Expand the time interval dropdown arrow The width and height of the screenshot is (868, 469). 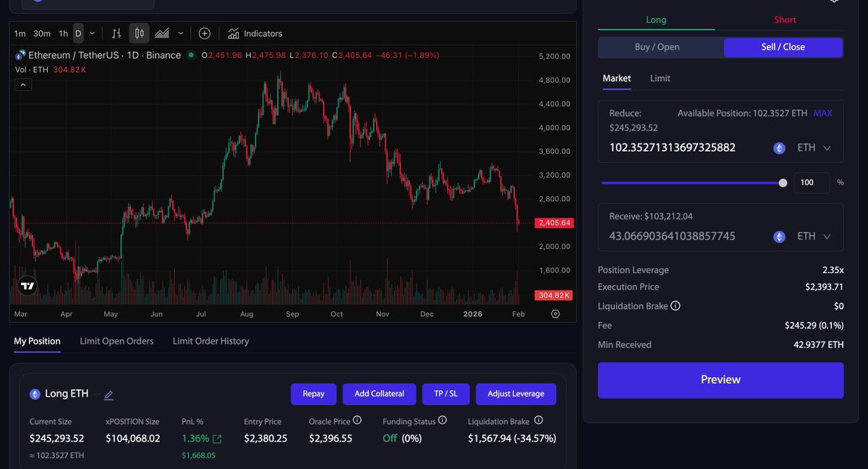coord(92,33)
